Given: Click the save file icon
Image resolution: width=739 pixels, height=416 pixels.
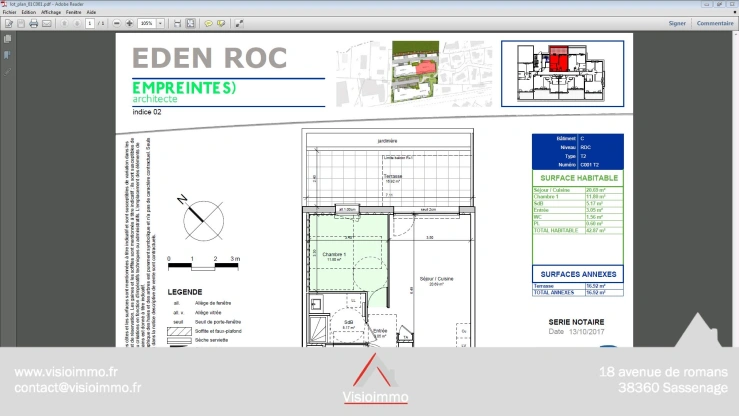Looking at the screenshot, I should click(21, 23).
